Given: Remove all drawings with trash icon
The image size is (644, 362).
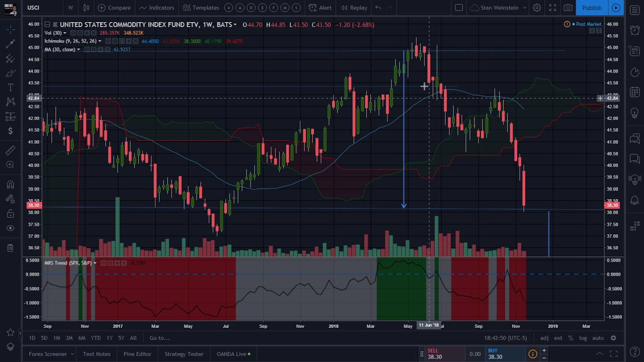Looking at the screenshot, I should pyautogui.click(x=10, y=248).
